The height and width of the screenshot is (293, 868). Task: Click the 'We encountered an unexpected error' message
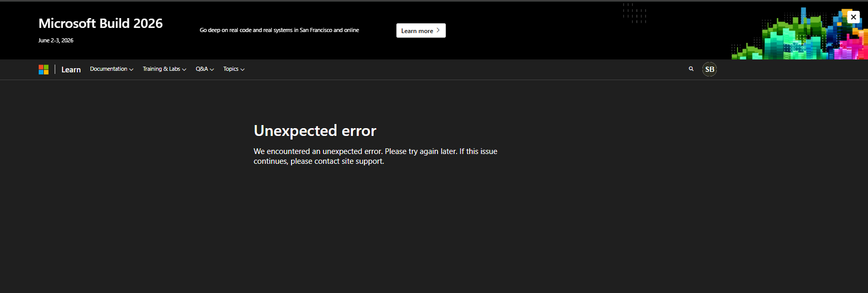click(375, 156)
